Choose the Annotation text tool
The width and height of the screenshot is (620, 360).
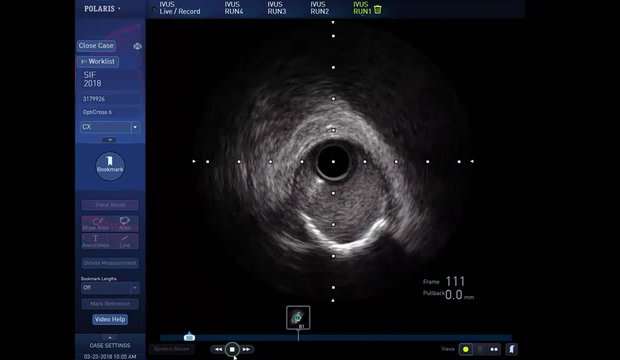pyautogui.click(x=96, y=241)
